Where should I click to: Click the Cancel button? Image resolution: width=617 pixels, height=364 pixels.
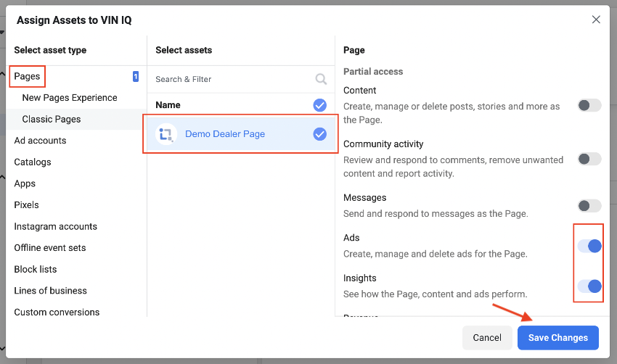487,338
